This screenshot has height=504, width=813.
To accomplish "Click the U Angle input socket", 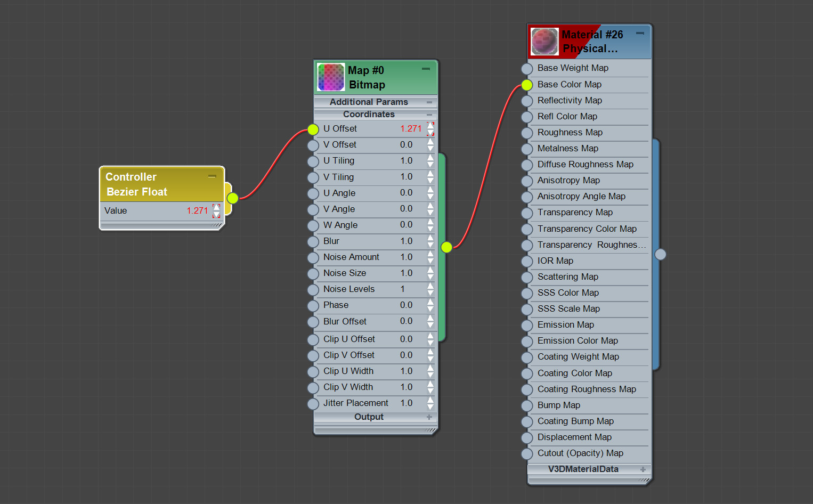I will 313,193.
